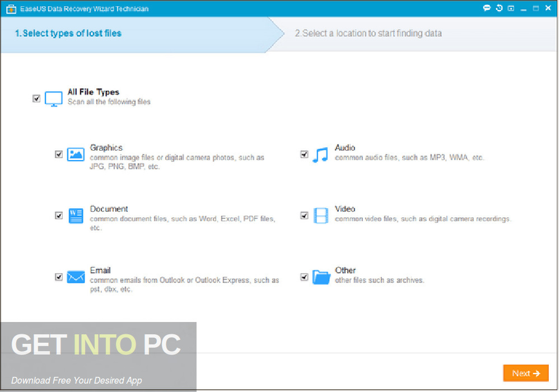Click 'common audio files, such as MP3' description

tap(410, 157)
